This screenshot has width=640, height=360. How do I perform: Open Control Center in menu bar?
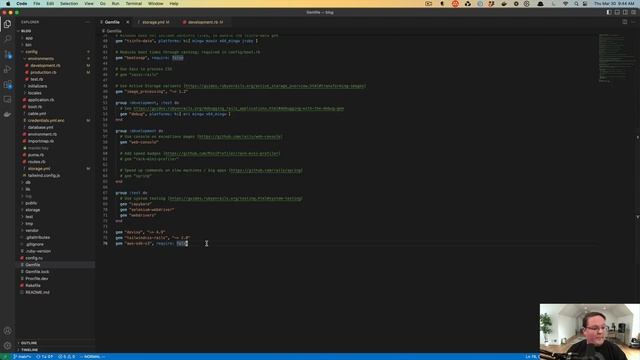pyautogui.click(x=585, y=4)
